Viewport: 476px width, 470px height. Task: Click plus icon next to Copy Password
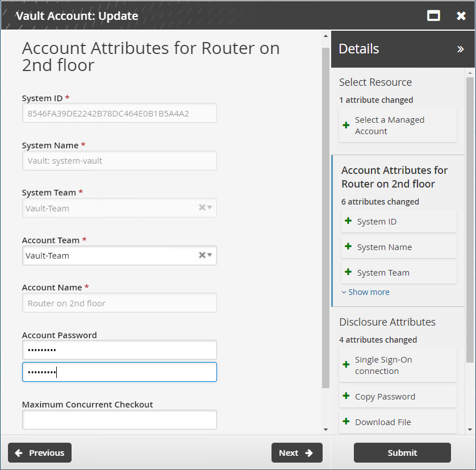click(x=346, y=396)
